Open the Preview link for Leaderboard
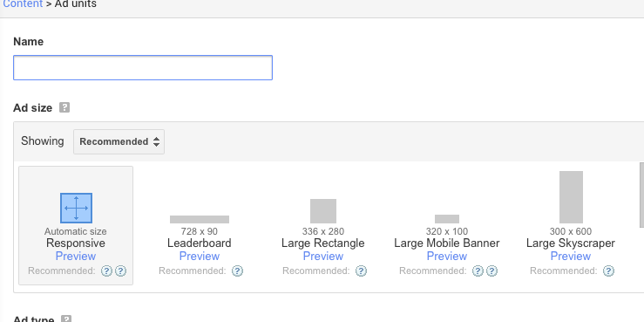The width and height of the screenshot is (644, 322). click(200, 257)
